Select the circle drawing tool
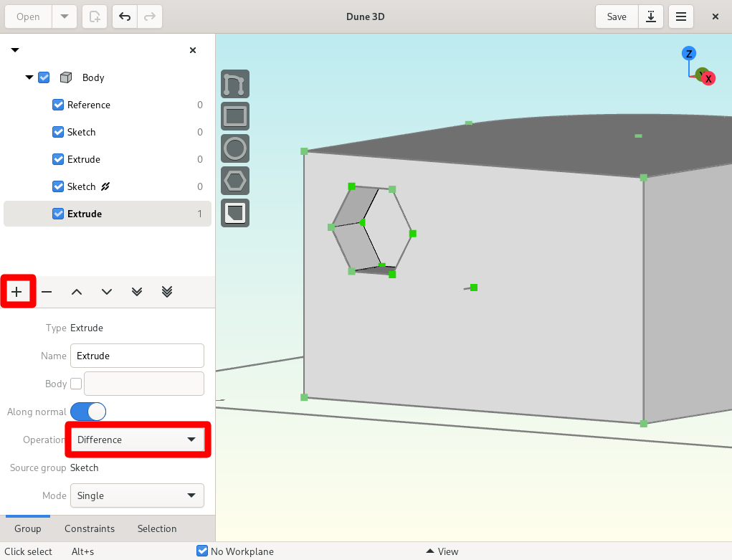The width and height of the screenshot is (732, 560). pyautogui.click(x=235, y=148)
